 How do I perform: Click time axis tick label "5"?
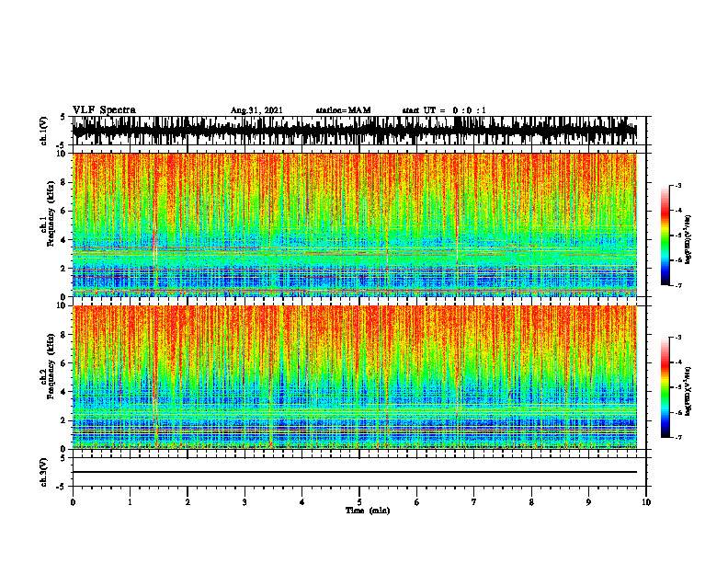pos(359,502)
